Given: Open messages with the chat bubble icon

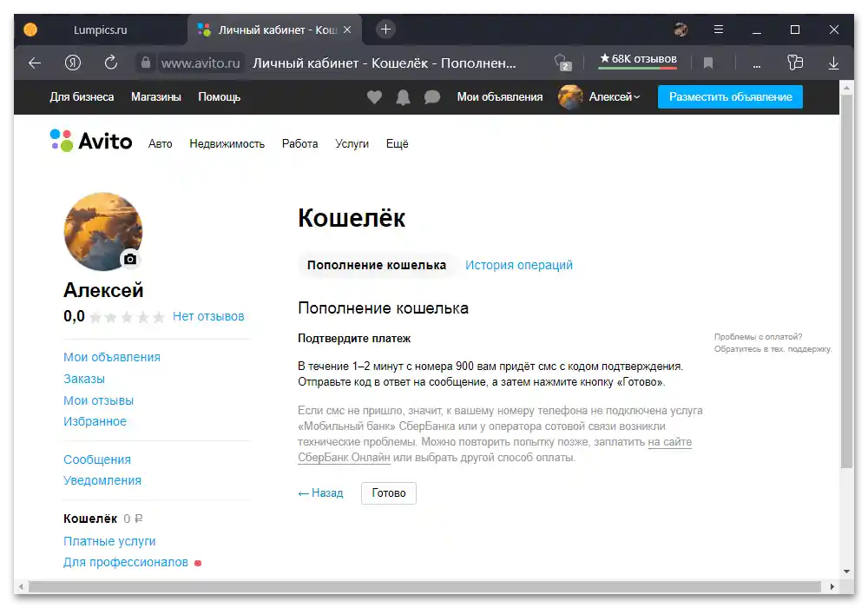Looking at the screenshot, I should (x=431, y=97).
